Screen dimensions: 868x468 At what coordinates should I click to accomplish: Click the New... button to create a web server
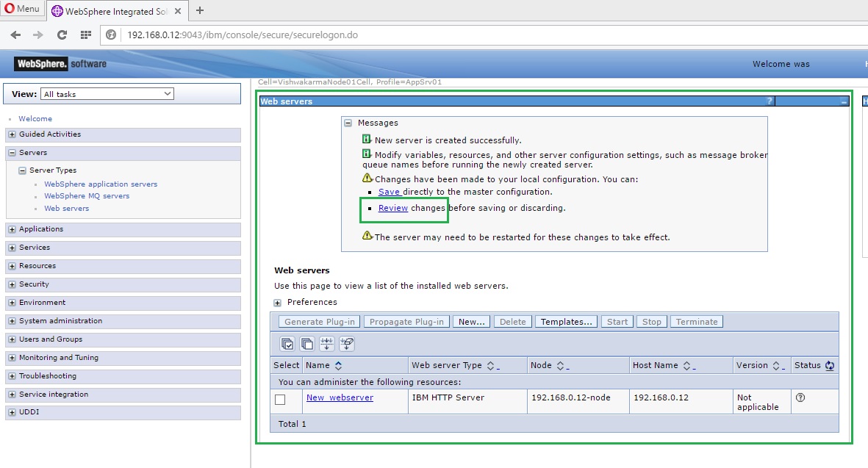471,321
